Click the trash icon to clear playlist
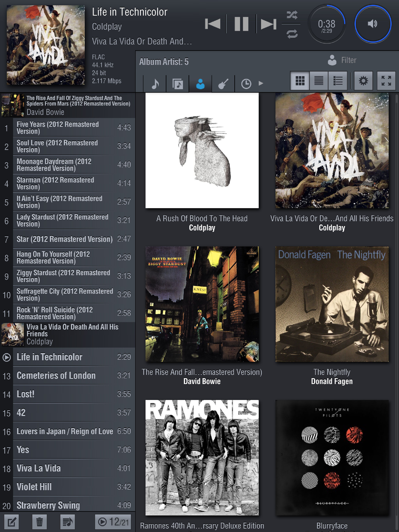The width and height of the screenshot is (399, 532). click(40, 522)
